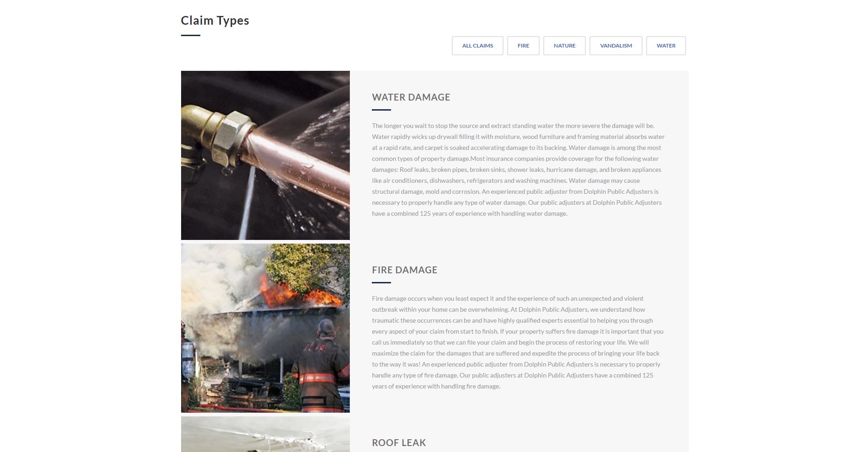The image size is (868, 452).
Task: Click the burning house photo
Action: tap(265, 328)
